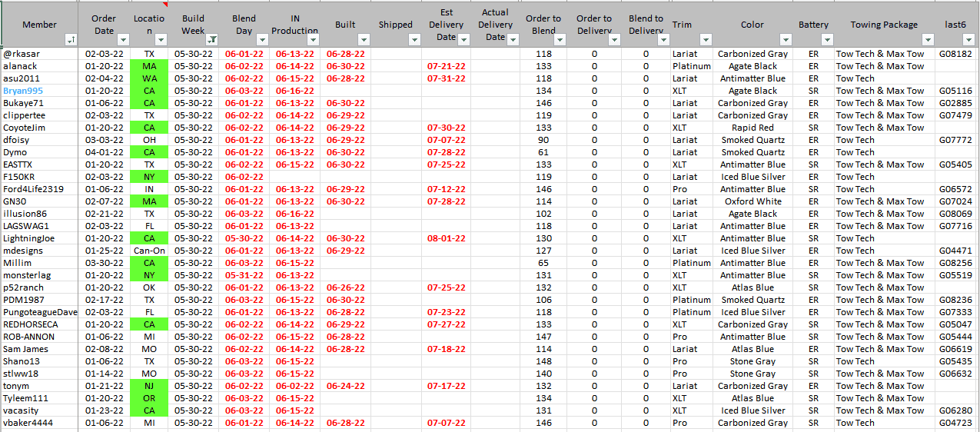Open the Order Date filter dropdown
This screenshot has height=432, width=980.
pyautogui.click(x=121, y=40)
